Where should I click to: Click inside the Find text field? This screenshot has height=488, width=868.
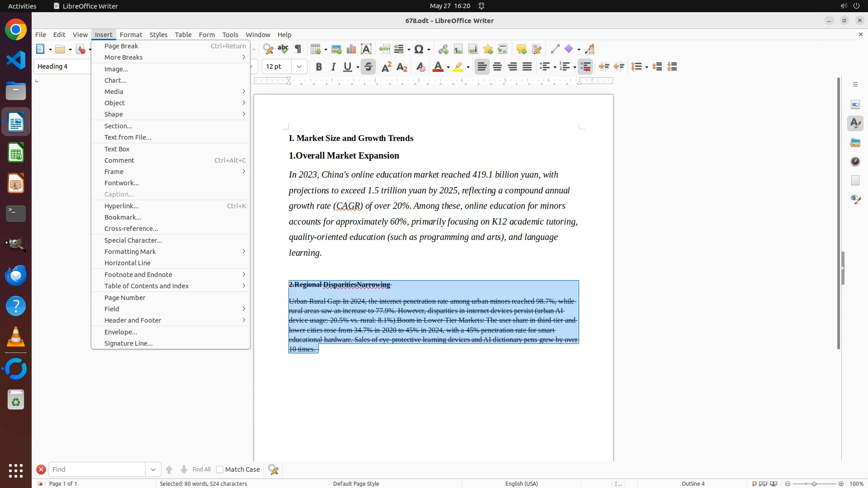(x=97, y=469)
